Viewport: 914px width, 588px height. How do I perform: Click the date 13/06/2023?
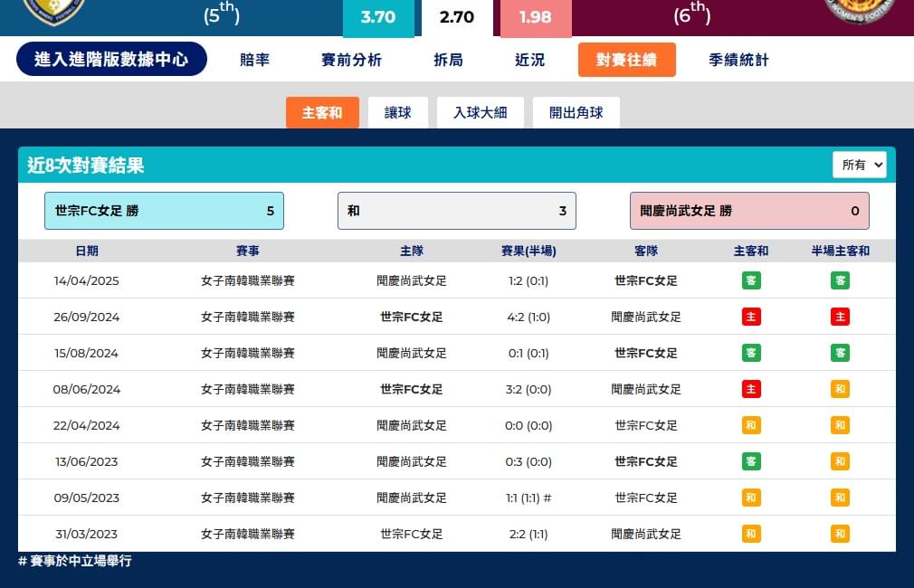(x=86, y=461)
